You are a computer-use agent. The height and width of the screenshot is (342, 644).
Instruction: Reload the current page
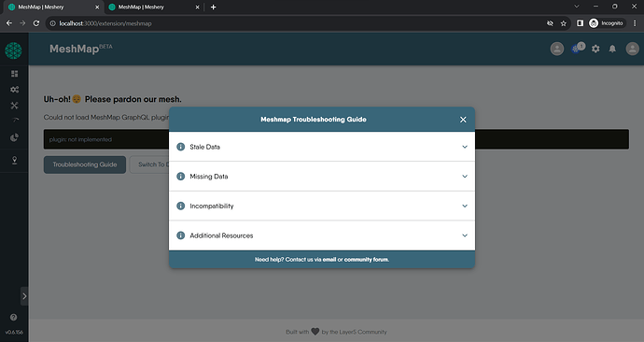pyautogui.click(x=36, y=23)
